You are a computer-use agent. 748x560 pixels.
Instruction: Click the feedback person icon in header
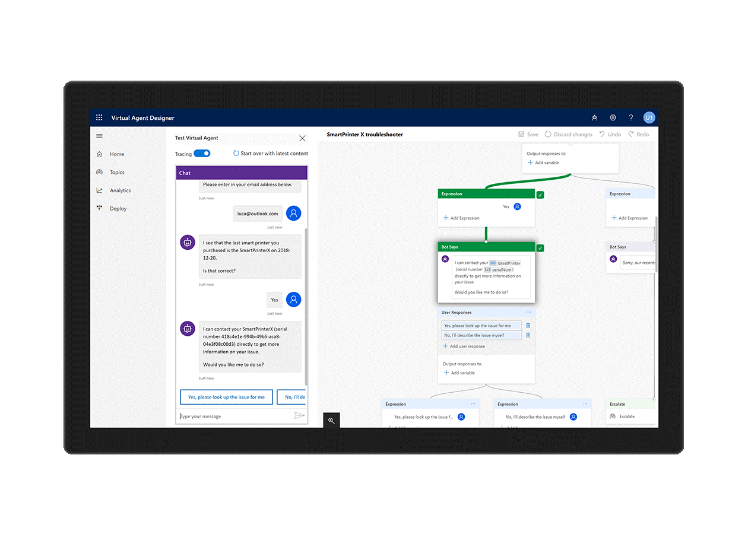[x=595, y=117]
